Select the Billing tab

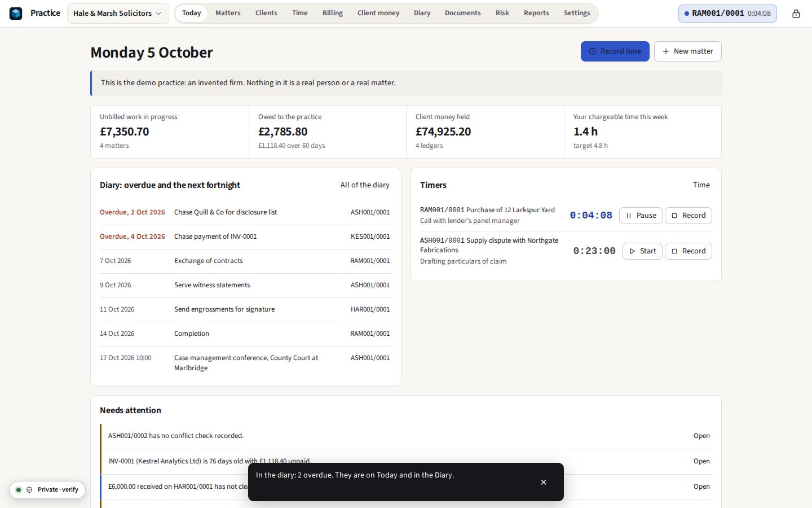tap(333, 13)
